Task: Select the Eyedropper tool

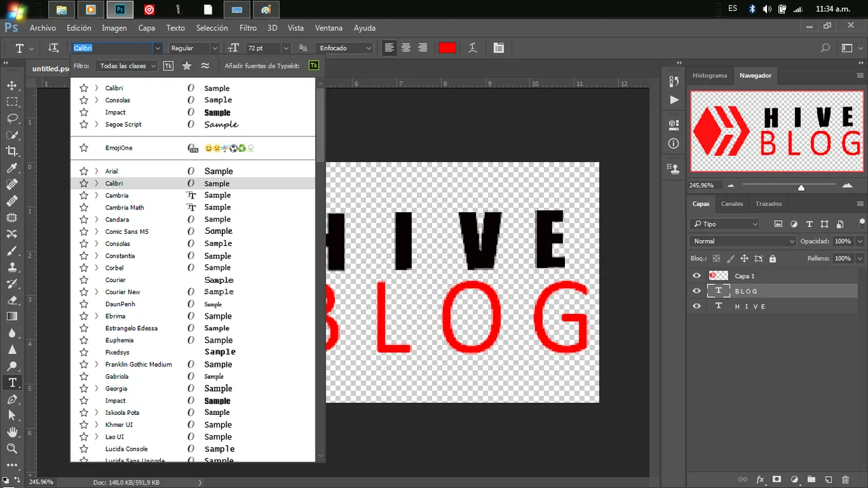Action: coord(12,167)
